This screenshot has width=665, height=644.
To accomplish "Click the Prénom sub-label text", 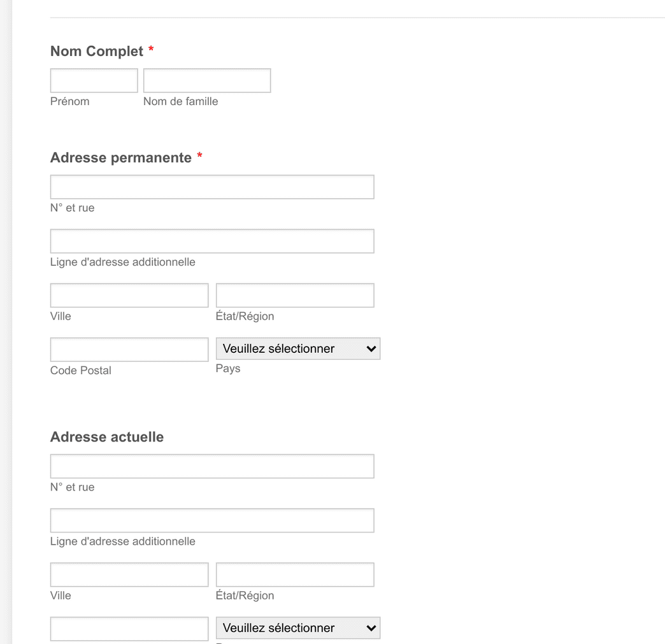I will tap(69, 101).
